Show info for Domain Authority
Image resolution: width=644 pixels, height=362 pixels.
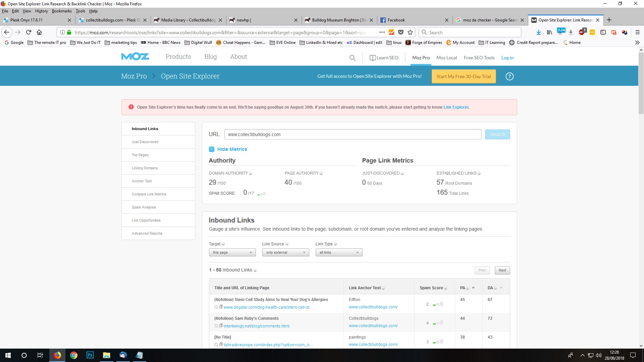point(250,174)
